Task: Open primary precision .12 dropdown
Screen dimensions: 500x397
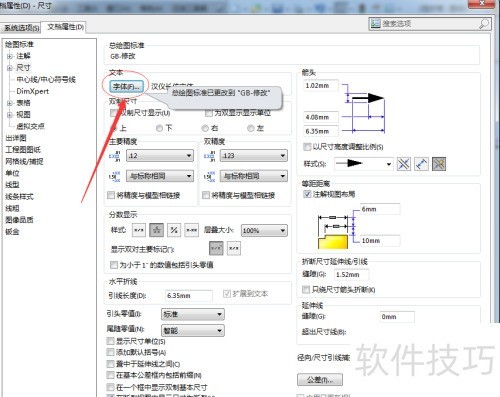Action: (160, 156)
